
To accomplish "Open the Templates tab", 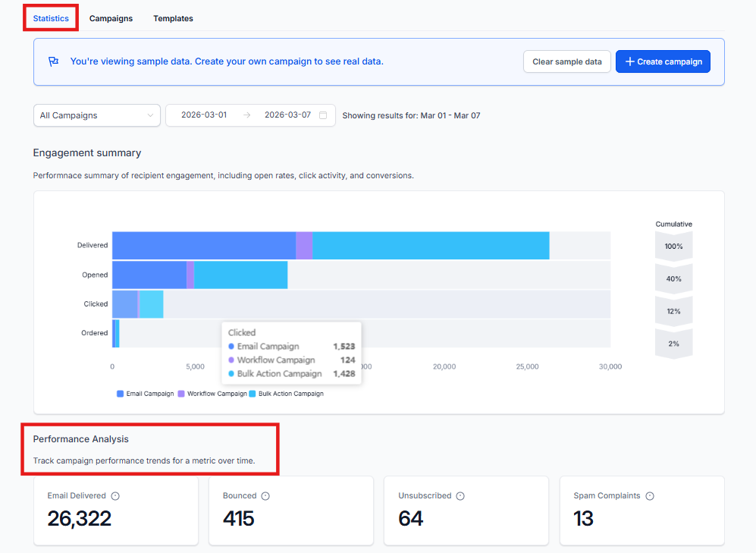I will click(173, 18).
